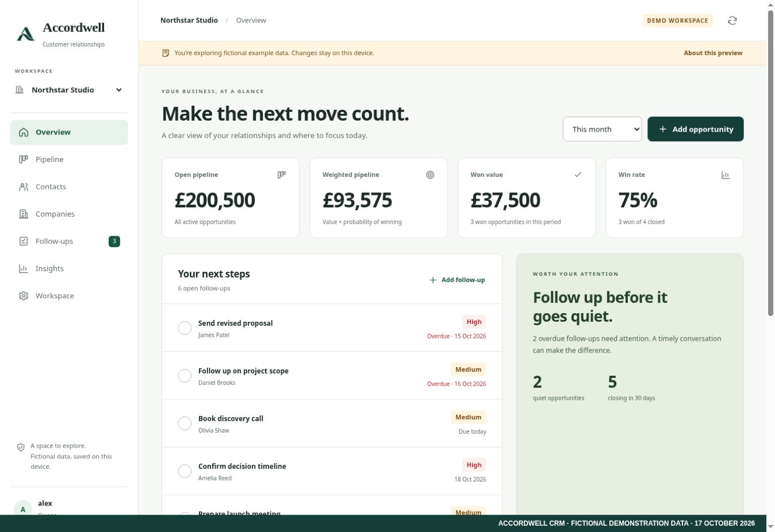This screenshot has width=775, height=532.
Task: Click the Win rate chart icon
Action: pos(726,175)
